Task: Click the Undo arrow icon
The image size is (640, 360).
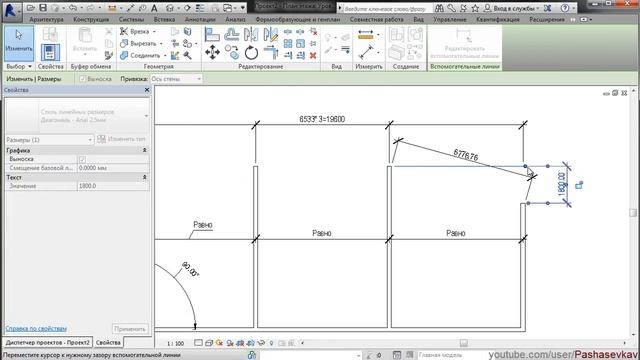Action: pyautogui.click(x=73, y=8)
